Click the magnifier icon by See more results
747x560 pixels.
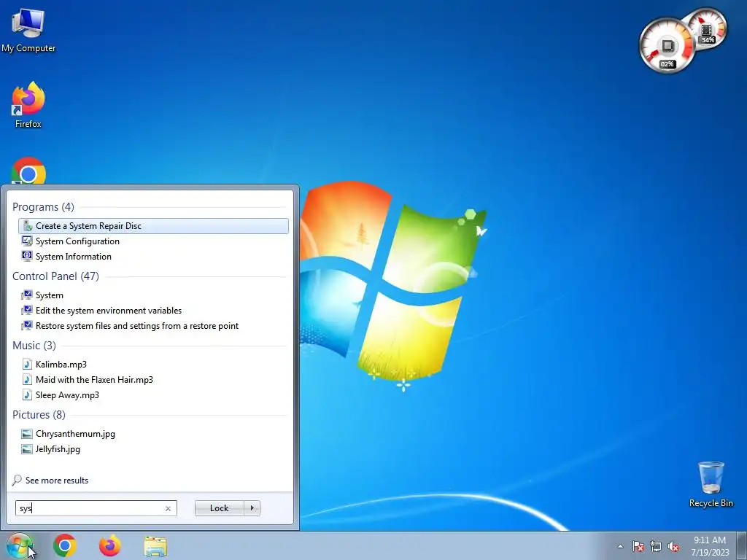point(17,480)
